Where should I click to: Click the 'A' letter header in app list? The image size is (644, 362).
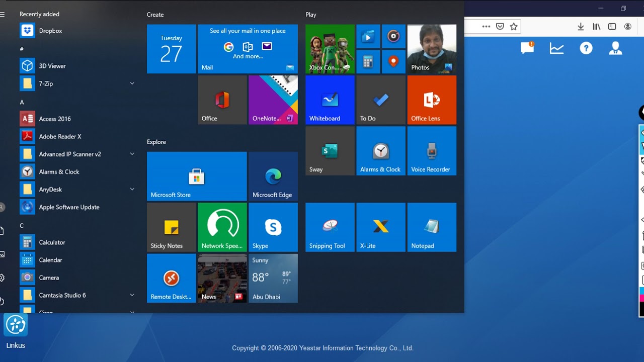22,102
